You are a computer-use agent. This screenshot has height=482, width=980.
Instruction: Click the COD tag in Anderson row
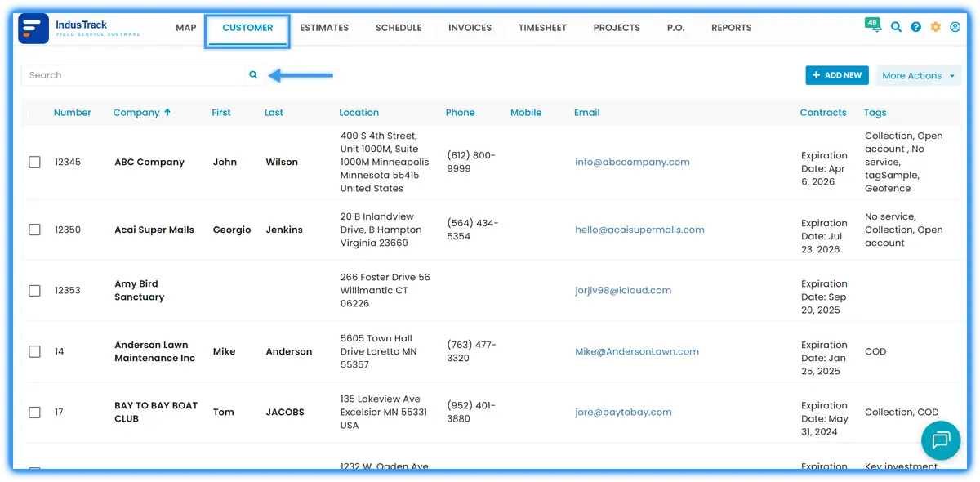[x=875, y=352]
